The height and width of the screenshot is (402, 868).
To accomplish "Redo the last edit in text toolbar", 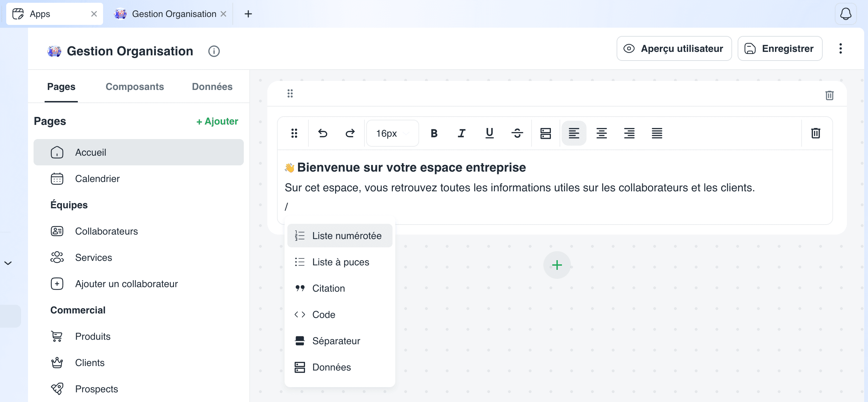I will [x=350, y=133].
